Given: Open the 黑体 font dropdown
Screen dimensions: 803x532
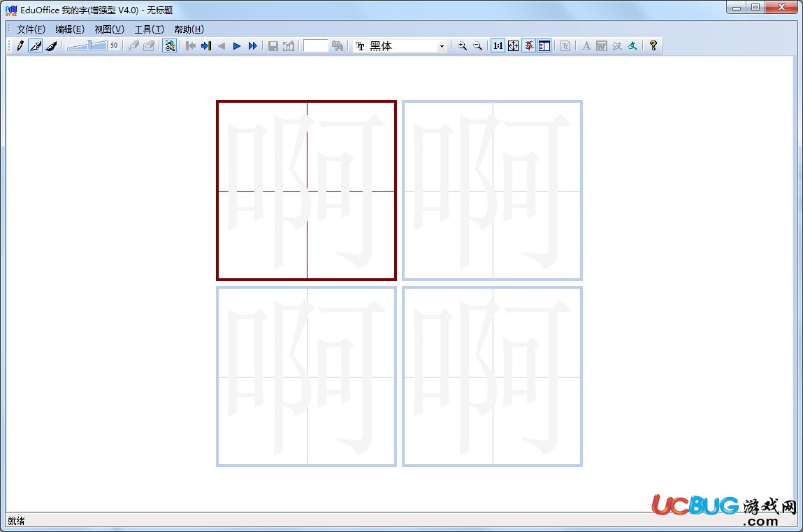Looking at the screenshot, I should click(442, 47).
